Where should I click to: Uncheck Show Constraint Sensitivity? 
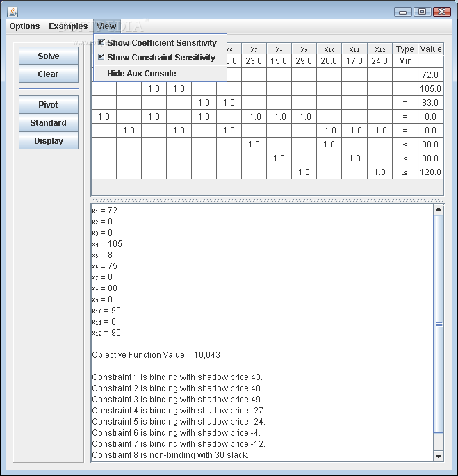coord(160,58)
